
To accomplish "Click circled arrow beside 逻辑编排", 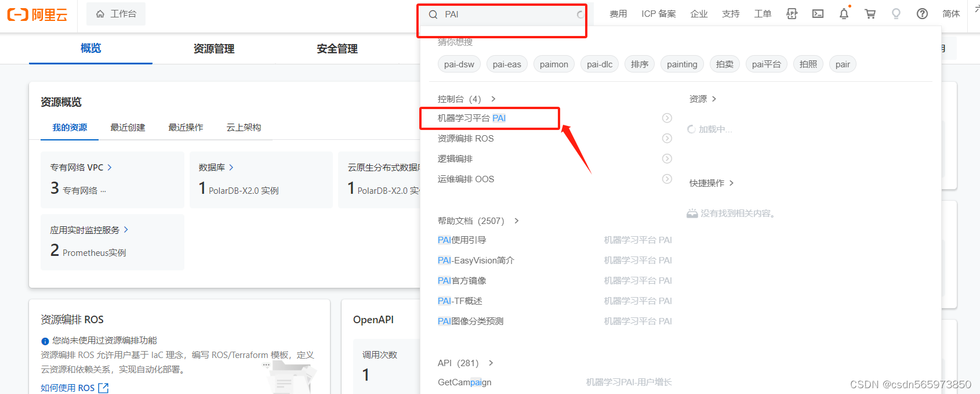I will tap(667, 158).
